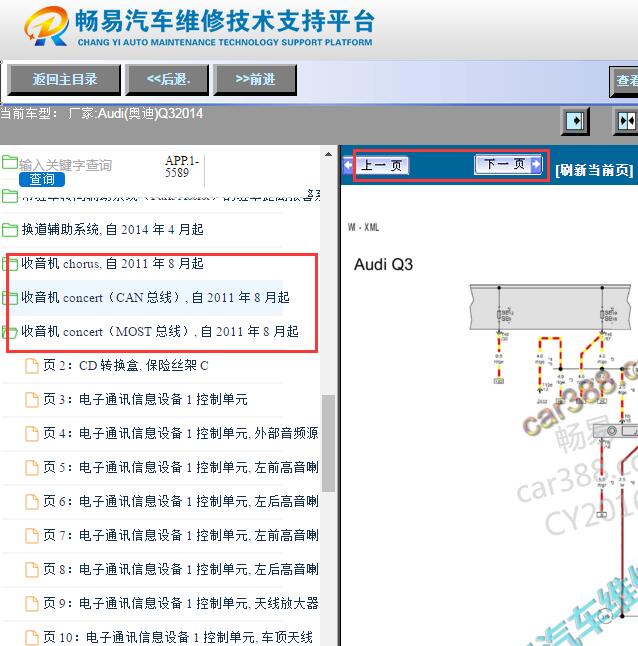Viewport: 638px width, 646px height.
Task: Open 页 9 with 天线放大器
Action: pos(181,603)
